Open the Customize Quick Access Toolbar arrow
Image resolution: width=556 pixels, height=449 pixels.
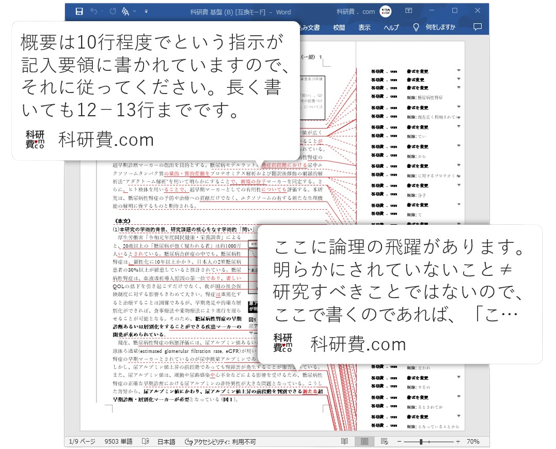[146, 12]
